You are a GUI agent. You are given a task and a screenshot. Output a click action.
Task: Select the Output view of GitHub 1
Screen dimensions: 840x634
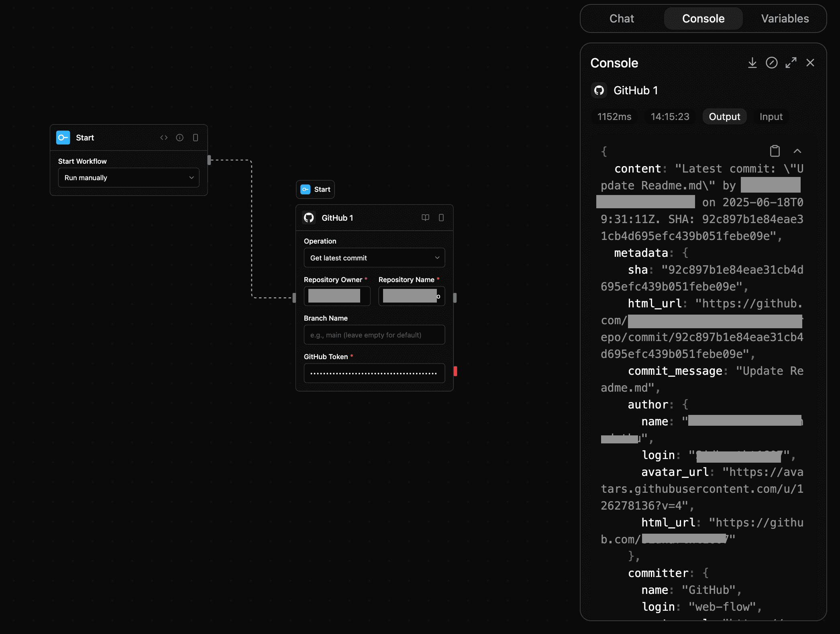[x=724, y=116]
